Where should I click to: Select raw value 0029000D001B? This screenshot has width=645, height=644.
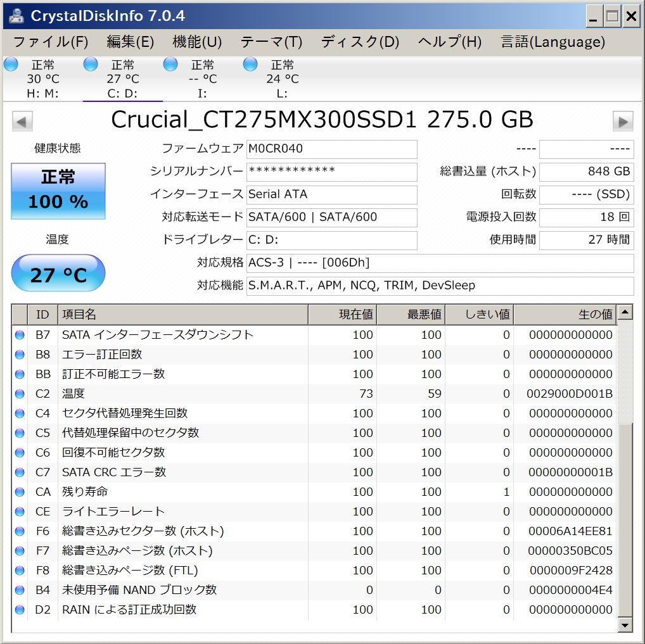coord(570,394)
